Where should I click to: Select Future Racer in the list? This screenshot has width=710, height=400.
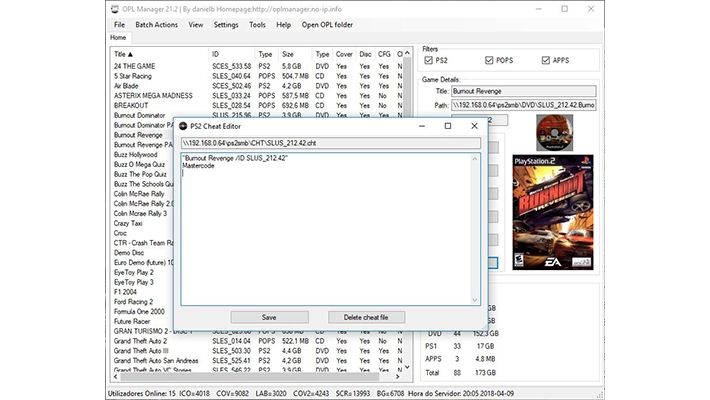click(x=132, y=322)
